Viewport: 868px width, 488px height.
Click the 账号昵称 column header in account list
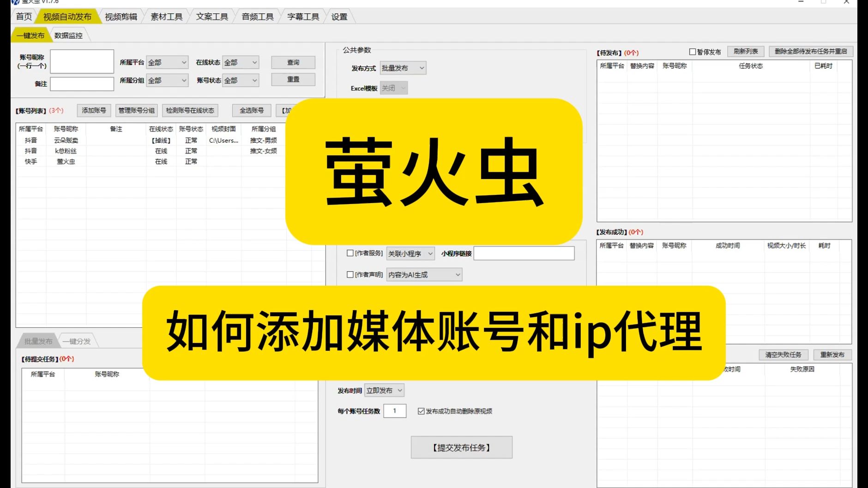[x=66, y=129]
